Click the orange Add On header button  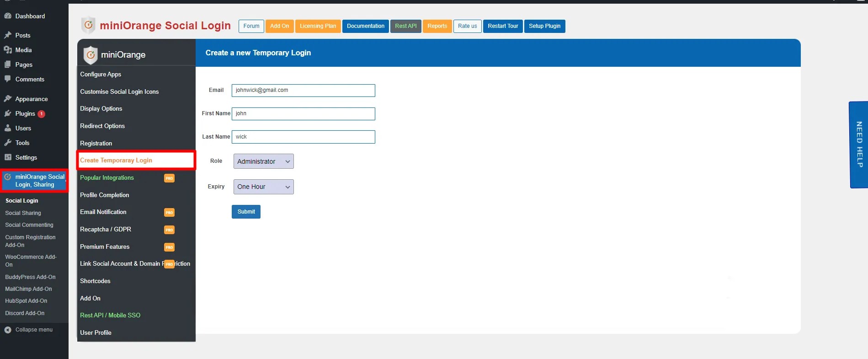coord(280,26)
